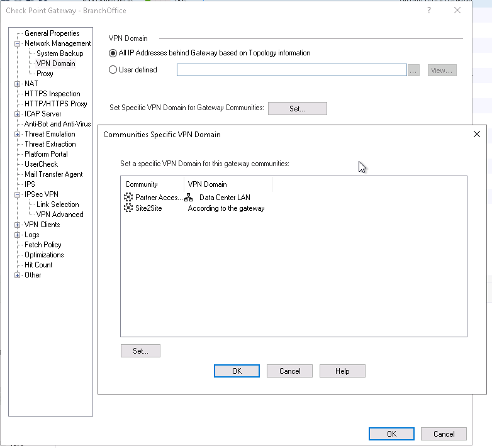Open Optimizations page
The height and width of the screenshot is (448, 492).
pos(44,255)
